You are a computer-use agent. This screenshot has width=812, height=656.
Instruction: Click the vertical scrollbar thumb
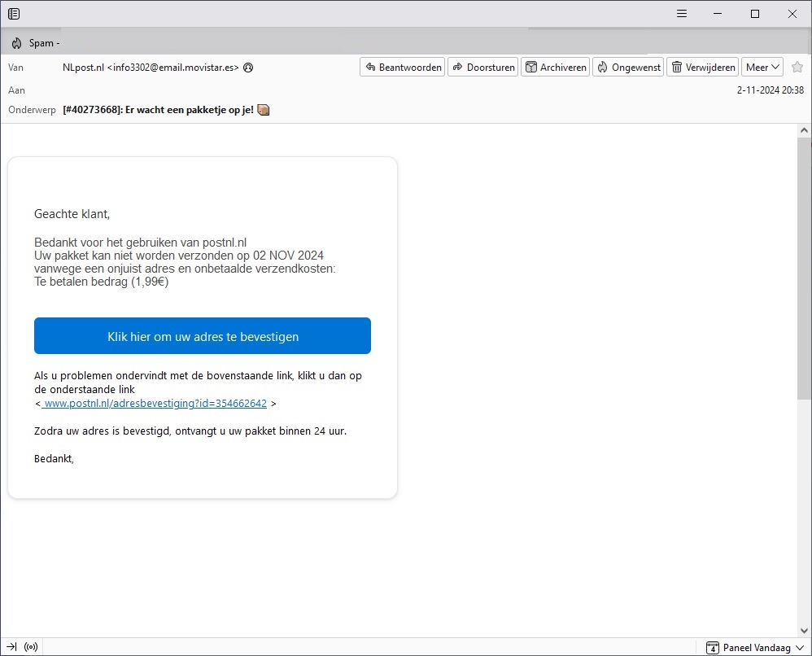805,269
